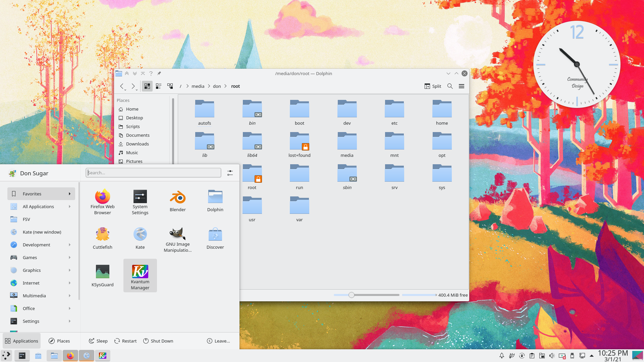Viewport: 644px width, 362px height.
Task: Expand Games category
Action: (x=41, y=257)
